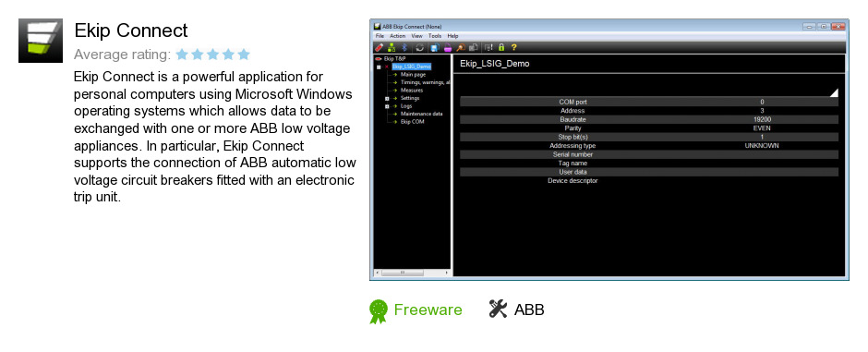Click the Device descriptor row label
Image resolution: width=868 pixels, height=352 pixels.
pos(573,181)
